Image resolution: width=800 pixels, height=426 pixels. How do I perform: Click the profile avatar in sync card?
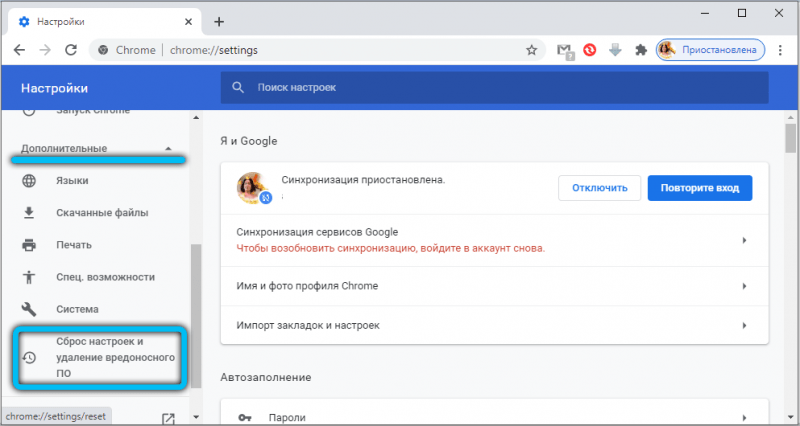[x=253, y=187]
